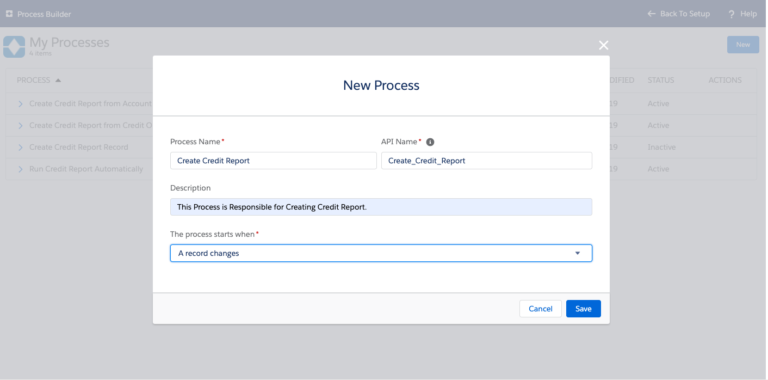
Task: Click the 'Process Builder' header title
Action: (44, 14)
